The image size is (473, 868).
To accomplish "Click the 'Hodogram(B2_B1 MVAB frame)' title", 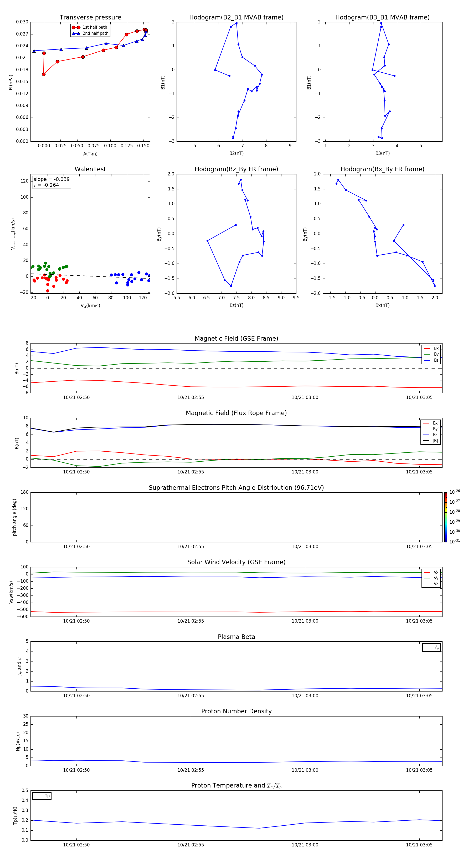I will (236, 17).
